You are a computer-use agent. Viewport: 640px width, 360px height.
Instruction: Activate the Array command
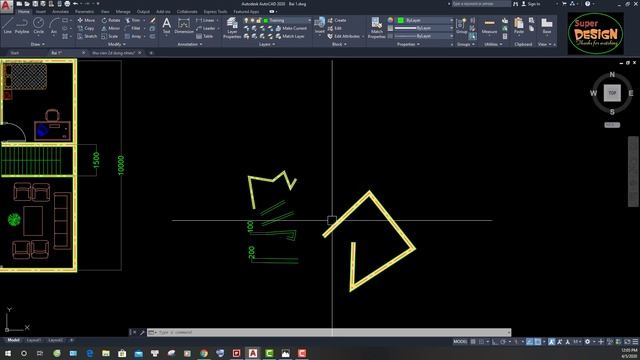(x=133, y=36)
